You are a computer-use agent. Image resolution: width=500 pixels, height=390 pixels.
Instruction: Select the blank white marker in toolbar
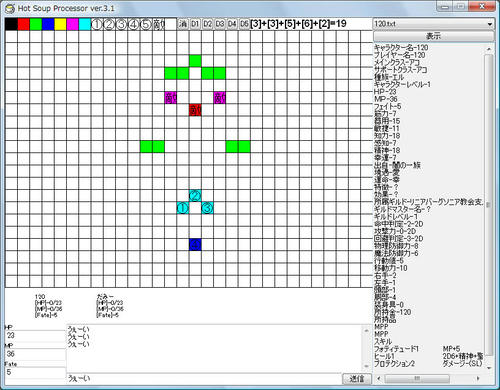pyautogui.click(x=170, y=24)
